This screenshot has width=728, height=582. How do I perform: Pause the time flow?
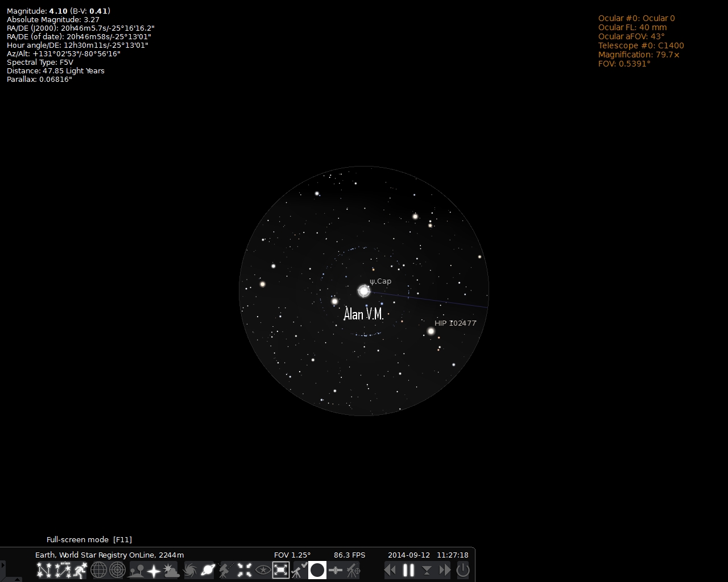(x=408, y=569)
